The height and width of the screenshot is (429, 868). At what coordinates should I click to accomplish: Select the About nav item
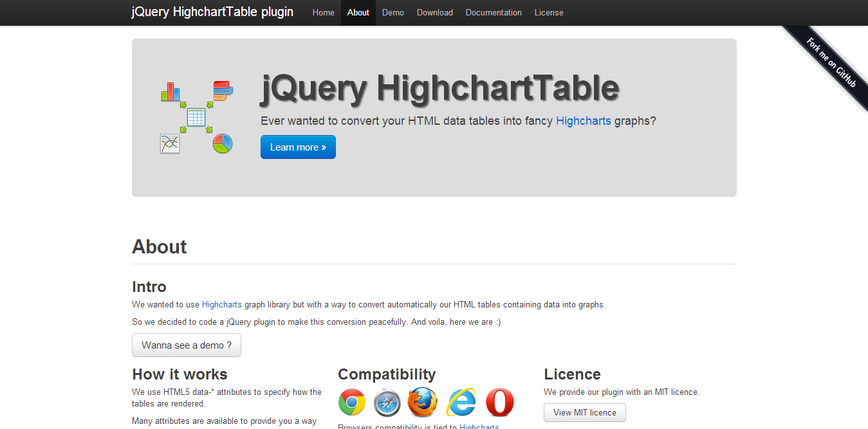pos(358,12)
